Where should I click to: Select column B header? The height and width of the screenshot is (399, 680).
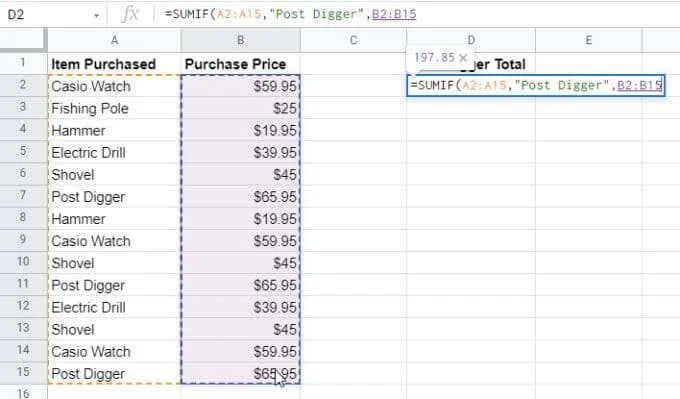[x=240, y=40]
